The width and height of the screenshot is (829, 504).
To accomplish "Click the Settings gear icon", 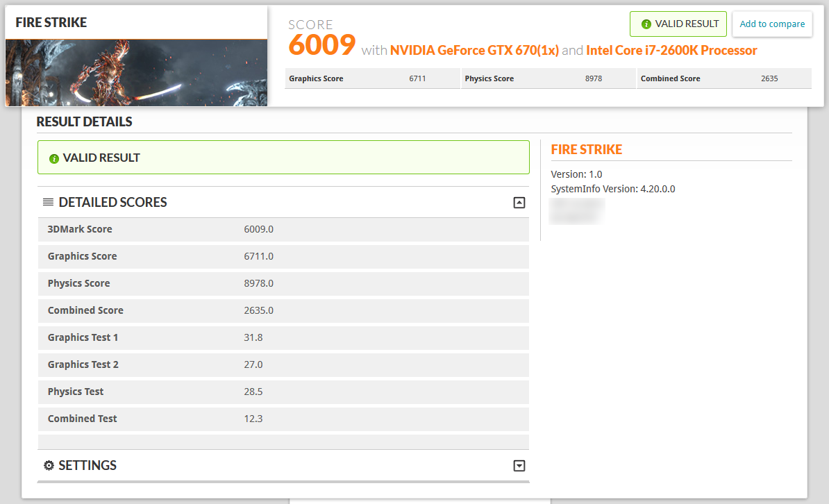I will [49, 465].
